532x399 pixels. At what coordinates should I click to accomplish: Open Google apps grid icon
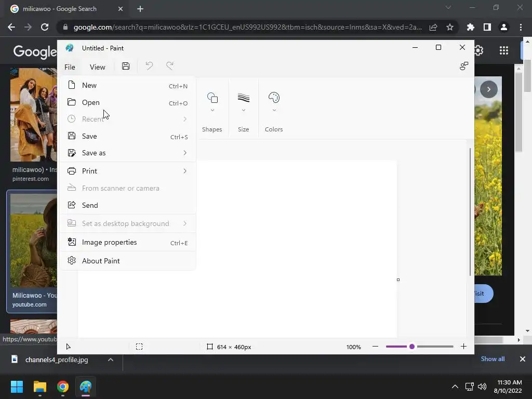click(504, 50)
